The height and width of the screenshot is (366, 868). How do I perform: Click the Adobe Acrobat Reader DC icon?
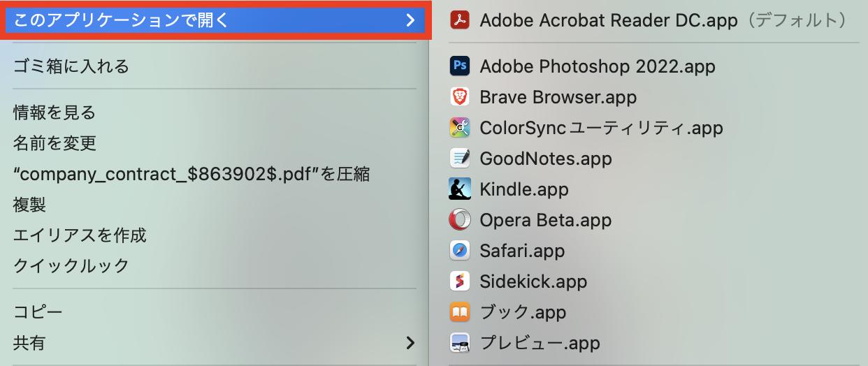coord(459,20)
